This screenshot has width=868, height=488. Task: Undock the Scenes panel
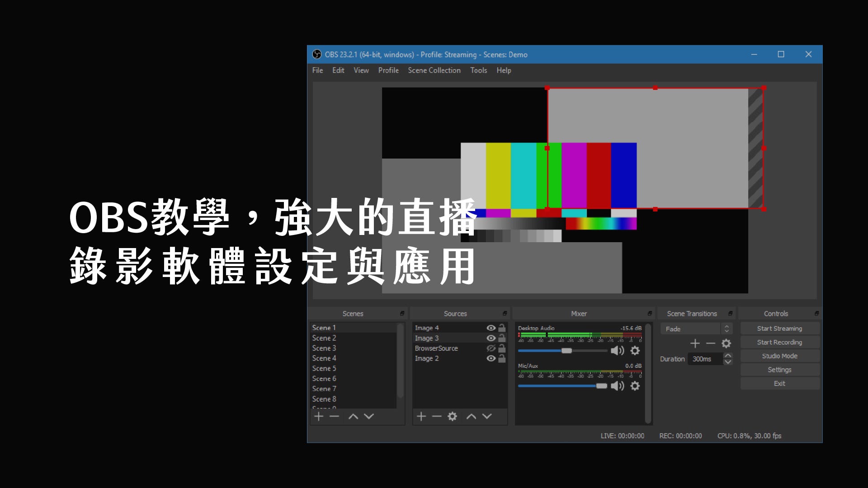[x=402, y=313]
